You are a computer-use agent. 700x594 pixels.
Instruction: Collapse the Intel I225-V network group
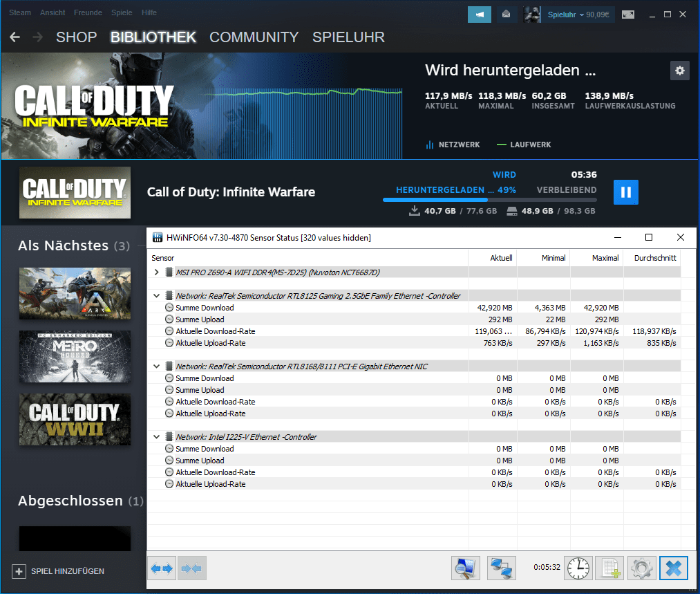tap(156, 437)
